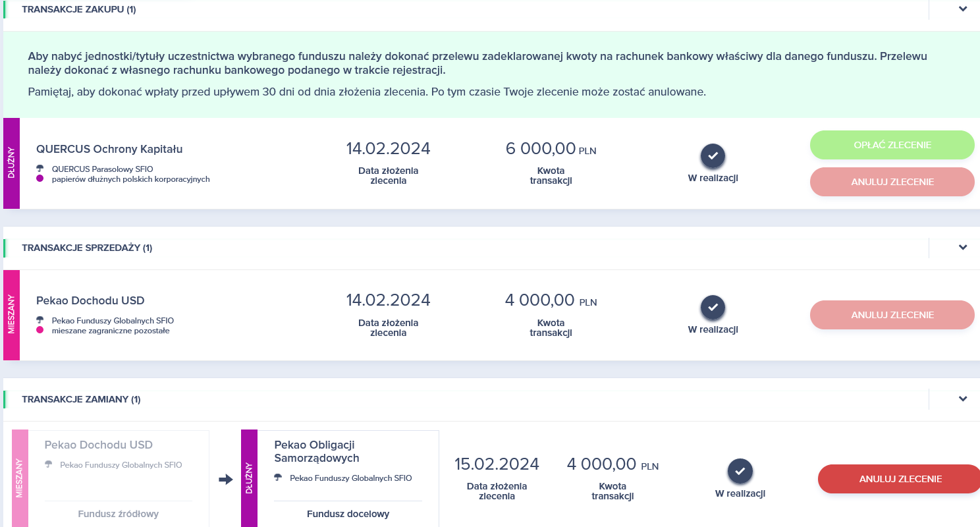Click the QUERCUS Parasolowy SFIO text
980x527 pixels.
(102, 169)
